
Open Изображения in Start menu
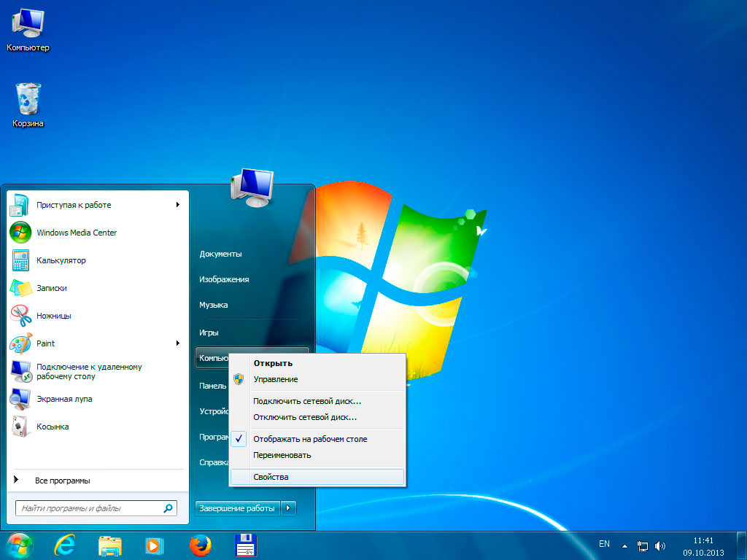pos(224,279)
